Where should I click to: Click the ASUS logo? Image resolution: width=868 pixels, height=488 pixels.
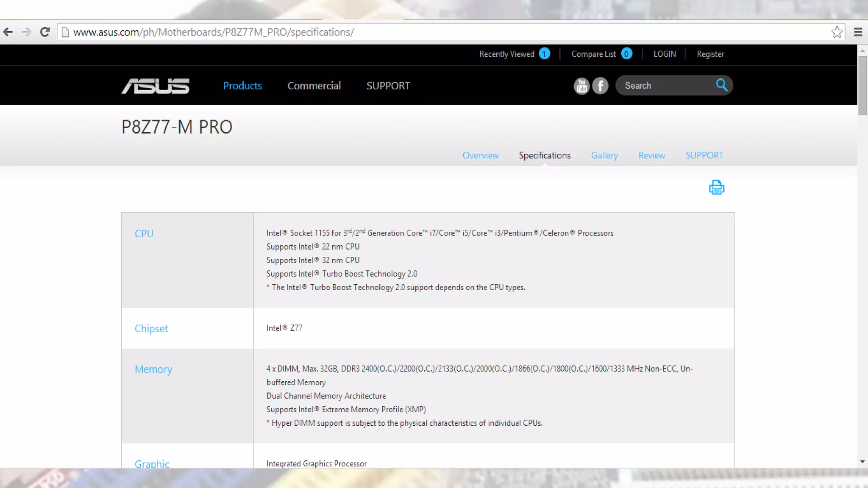click(156, 86)
